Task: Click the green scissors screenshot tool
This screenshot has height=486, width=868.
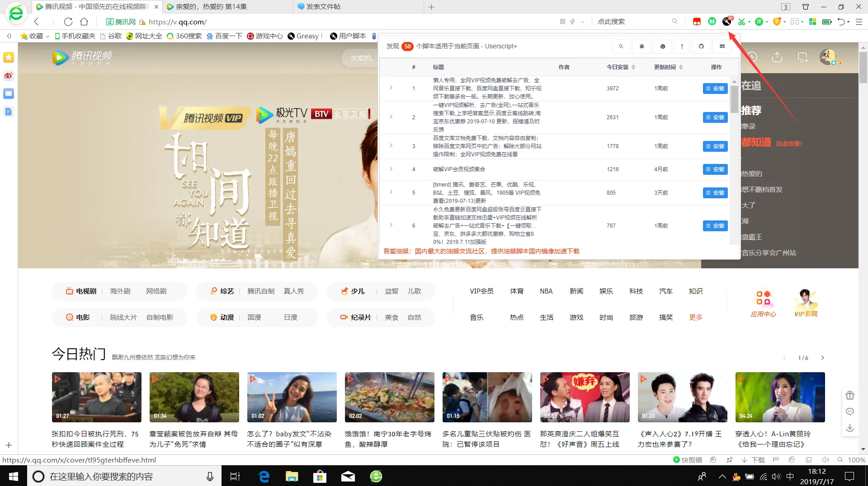Action: 741,21
